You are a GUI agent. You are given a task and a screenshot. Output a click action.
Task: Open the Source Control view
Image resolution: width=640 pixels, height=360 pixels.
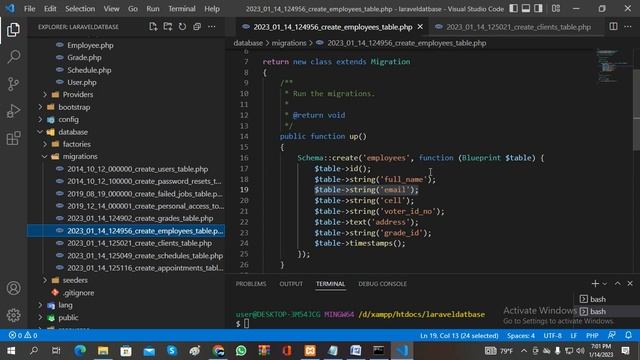(x=13, y=84)
